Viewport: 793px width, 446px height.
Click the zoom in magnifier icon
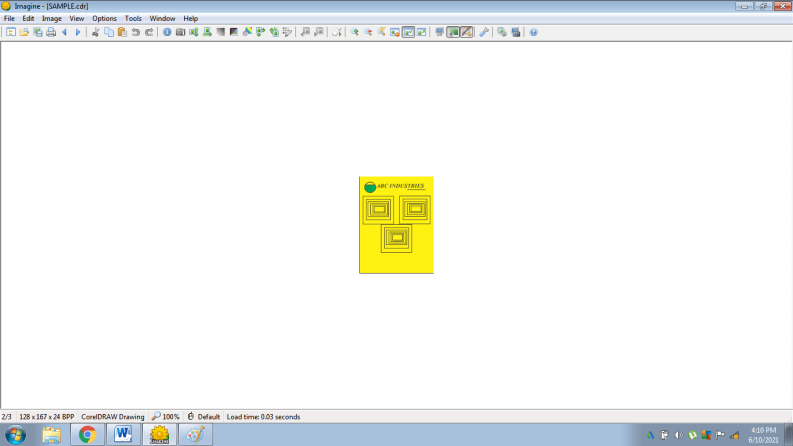point(355,32)
